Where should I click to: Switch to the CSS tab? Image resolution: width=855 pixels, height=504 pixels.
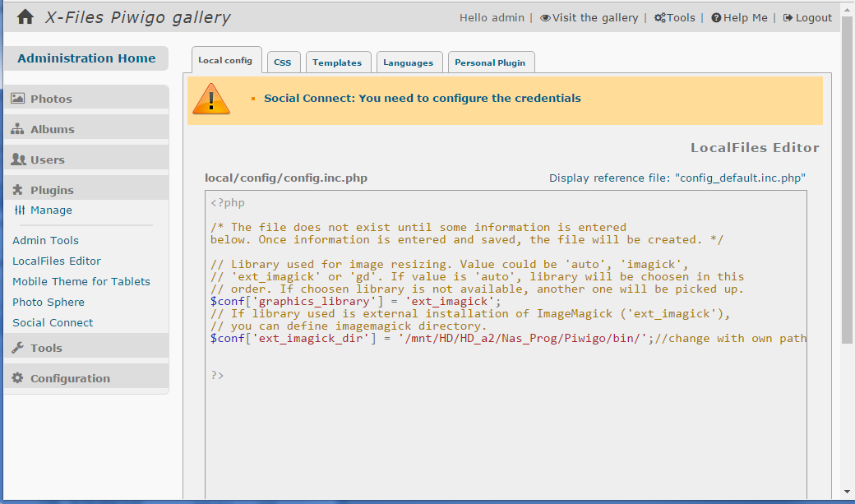click(x=282, y=62)
